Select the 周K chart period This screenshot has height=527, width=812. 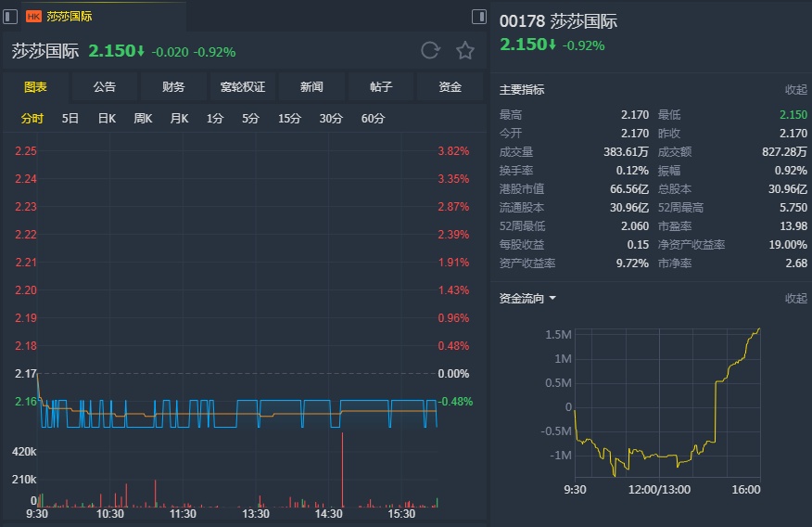[x=143, y=119]
